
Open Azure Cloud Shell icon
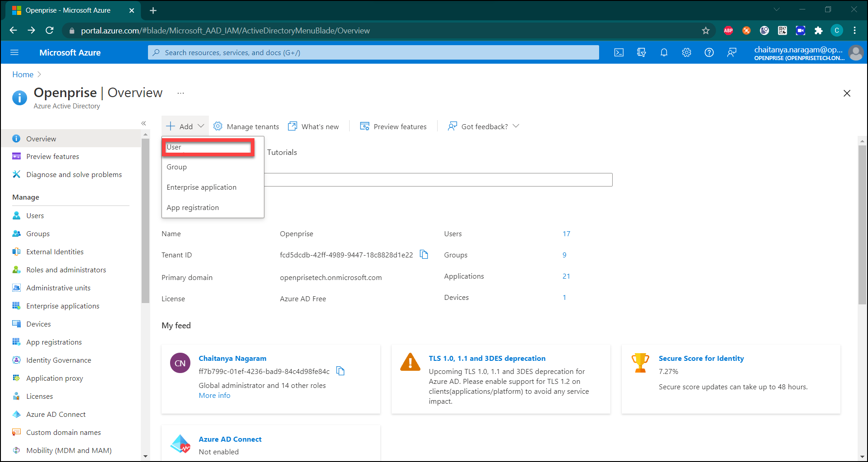click(x=619, y=52)
